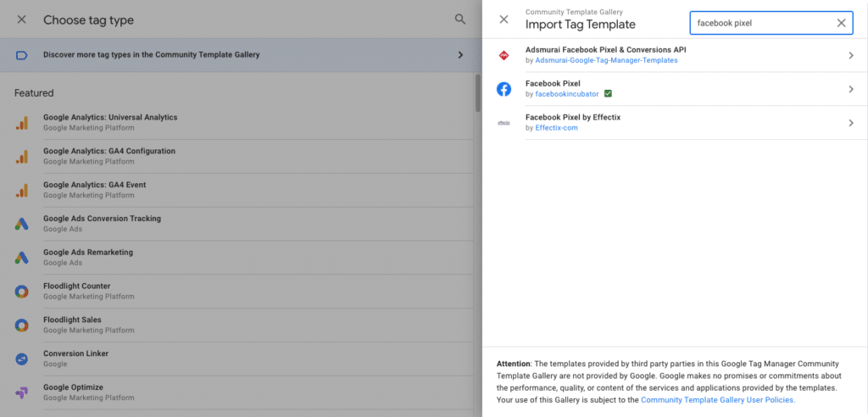This screenshot has width=868, height=417.
Task: Click the Community Template Gallery tag icon
Action: click(x=21, y=55)
